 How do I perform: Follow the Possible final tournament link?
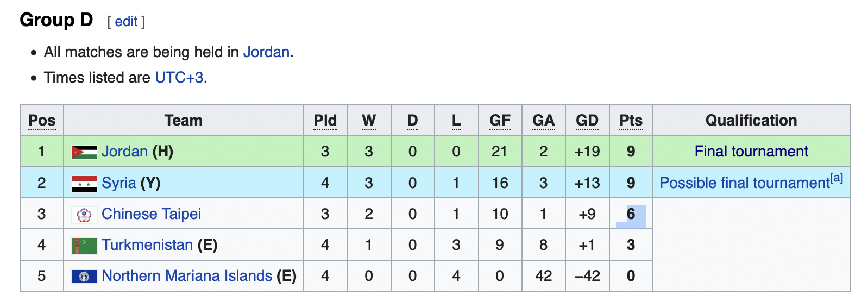(x=745, y=183)
